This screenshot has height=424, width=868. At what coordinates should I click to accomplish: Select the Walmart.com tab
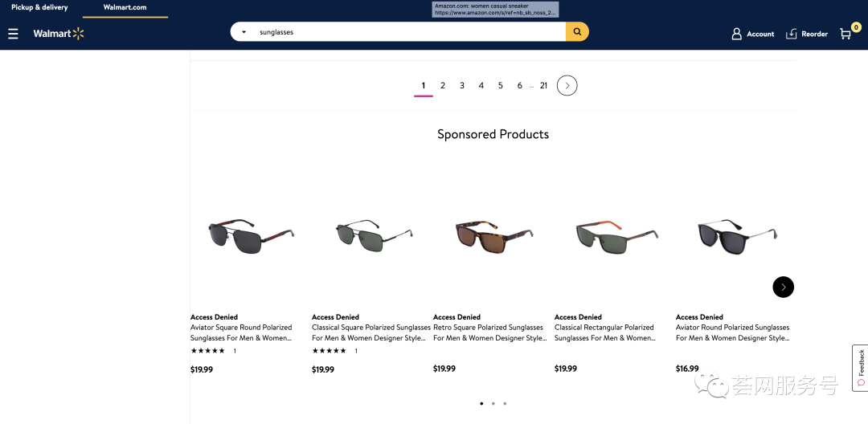coord(125,7)
